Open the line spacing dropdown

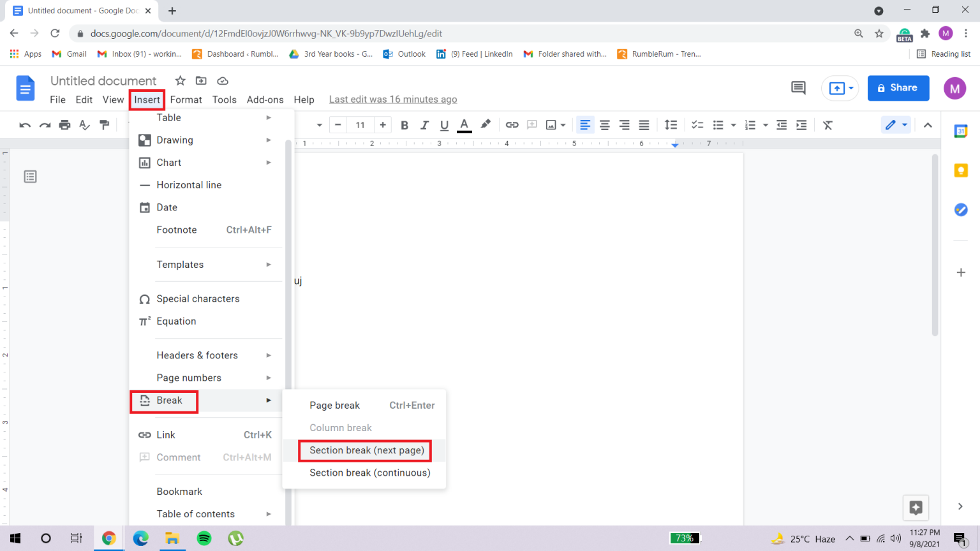click(671, 124)
